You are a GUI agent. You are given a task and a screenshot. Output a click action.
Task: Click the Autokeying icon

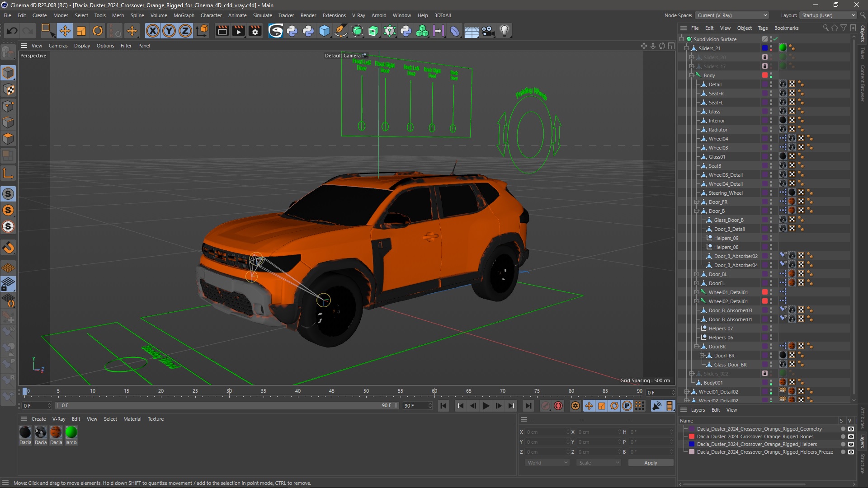pos(558,406)
